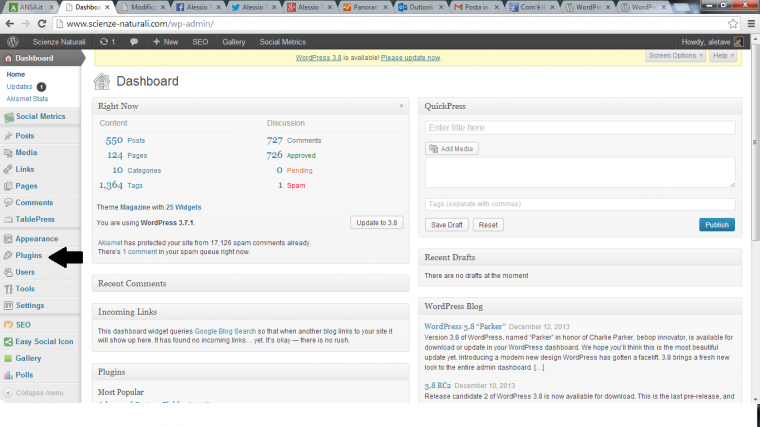Open Social Metrics in the admin bar

(x=283, y=42)
